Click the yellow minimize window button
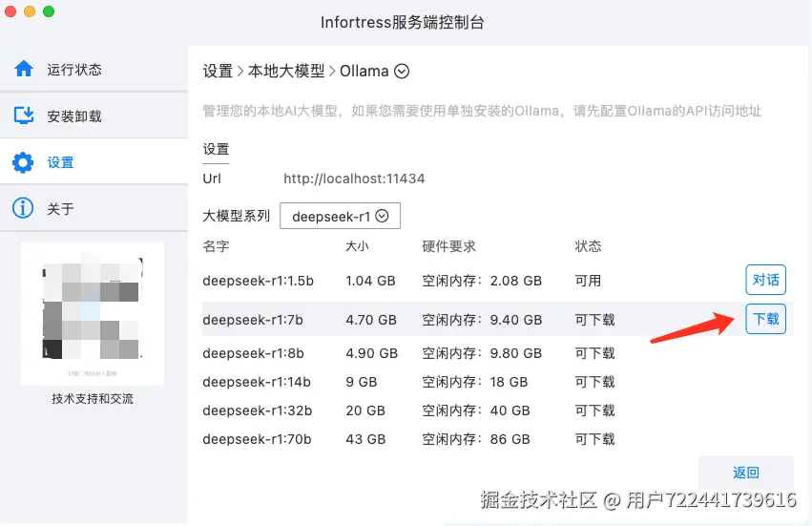Viewport: 812px width, 526px height. (30, 11)
